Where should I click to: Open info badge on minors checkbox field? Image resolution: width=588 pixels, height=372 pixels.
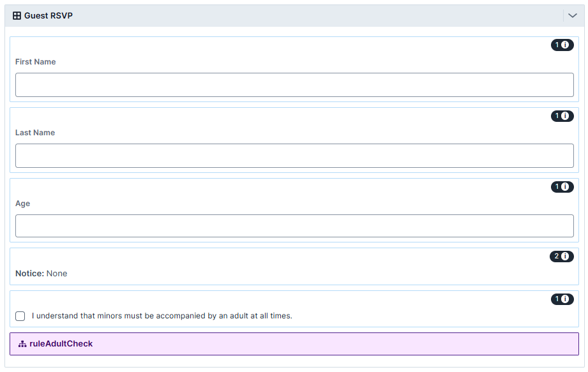(562, 299)
